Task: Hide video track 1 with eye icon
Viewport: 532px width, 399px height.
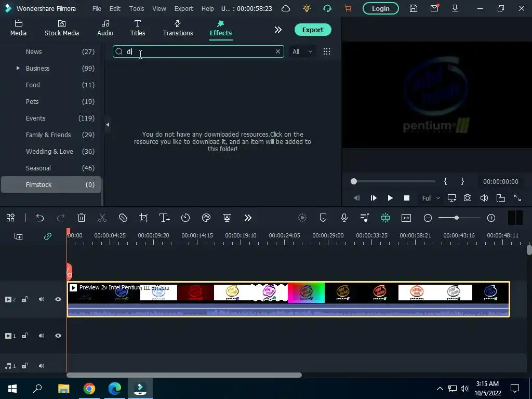Action: [58, 336]
